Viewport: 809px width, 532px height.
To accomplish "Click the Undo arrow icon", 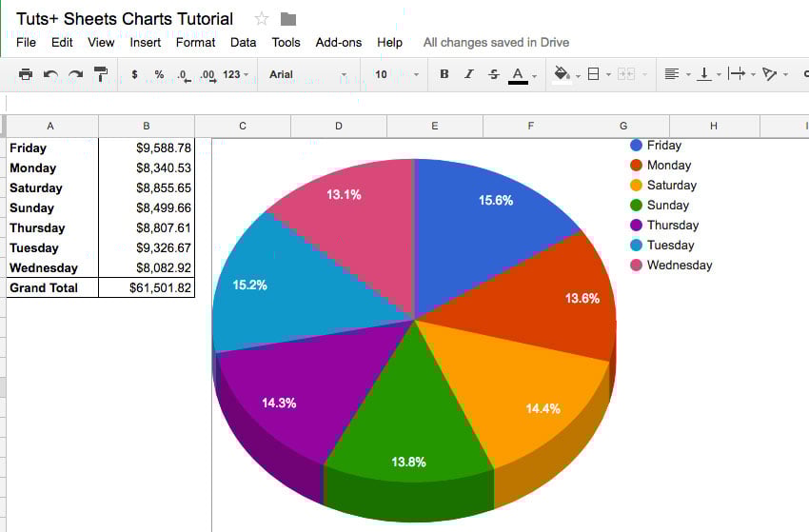I will (50, 74).
